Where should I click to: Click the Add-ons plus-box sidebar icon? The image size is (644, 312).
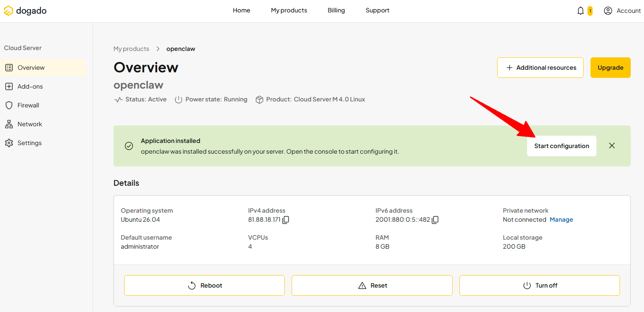(x=9, y=86)
